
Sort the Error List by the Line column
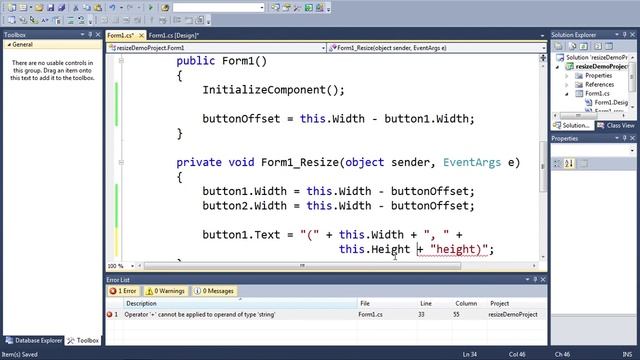(x=435, y=303)
